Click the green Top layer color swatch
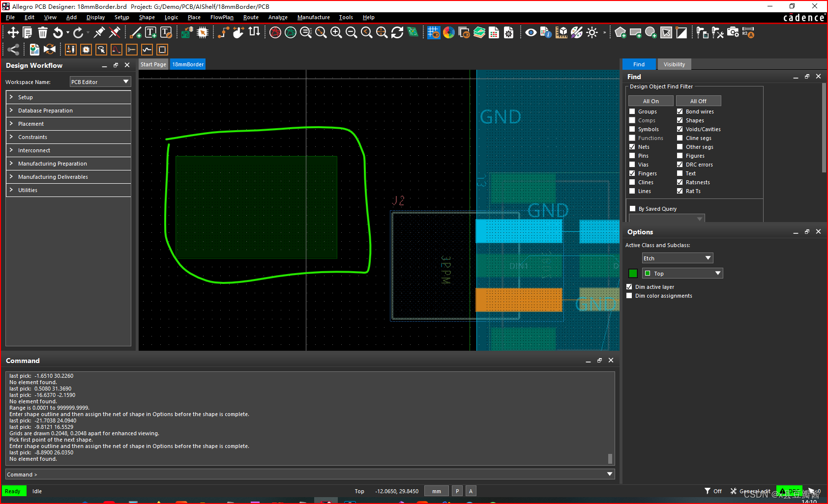This screenshot has height=504, width=828. [633, 274]
